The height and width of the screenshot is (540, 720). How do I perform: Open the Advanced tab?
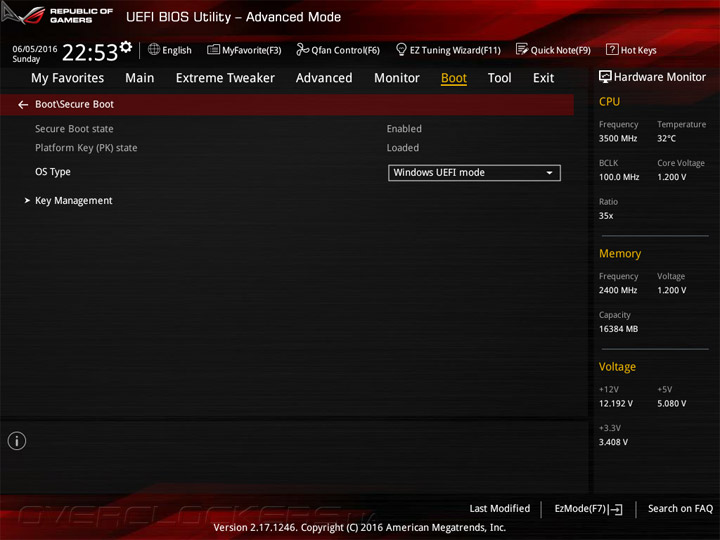pyautogui.click(x=324, y=78)
